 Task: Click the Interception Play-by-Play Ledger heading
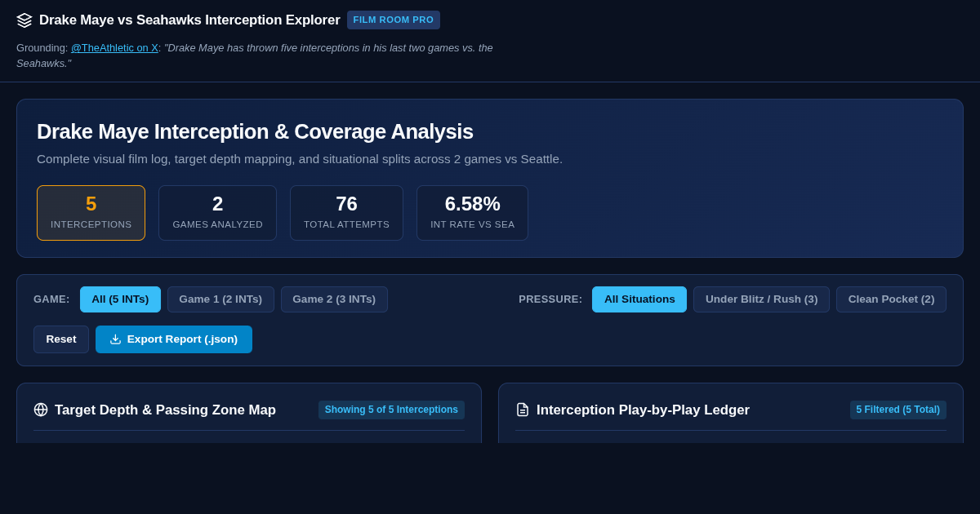tap(643, 410)
